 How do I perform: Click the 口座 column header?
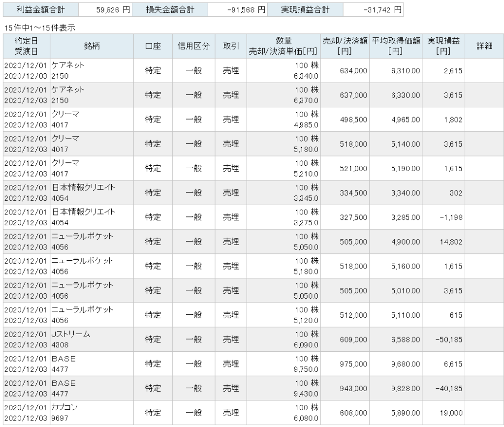153,46
